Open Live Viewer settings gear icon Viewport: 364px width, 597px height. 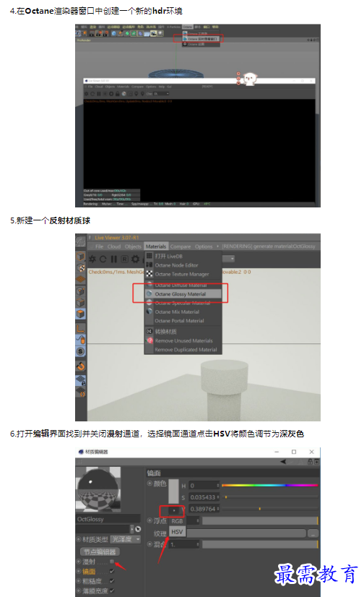(x=135, y=259)
